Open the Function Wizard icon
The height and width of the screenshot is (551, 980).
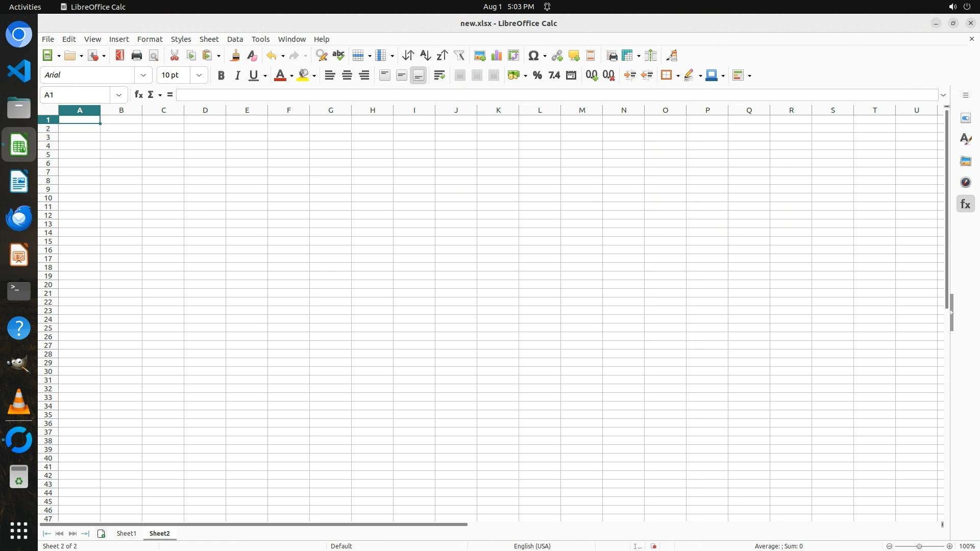click(x=138, y=95)
